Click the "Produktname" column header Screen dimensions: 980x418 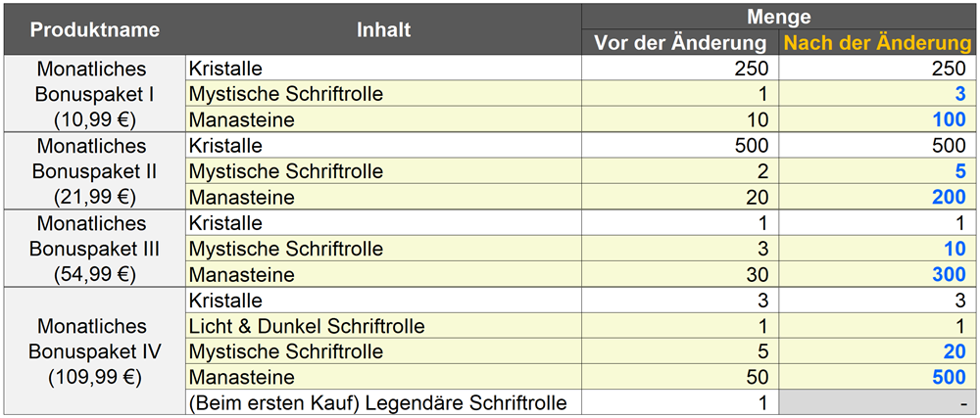click(x=94, y=29)
